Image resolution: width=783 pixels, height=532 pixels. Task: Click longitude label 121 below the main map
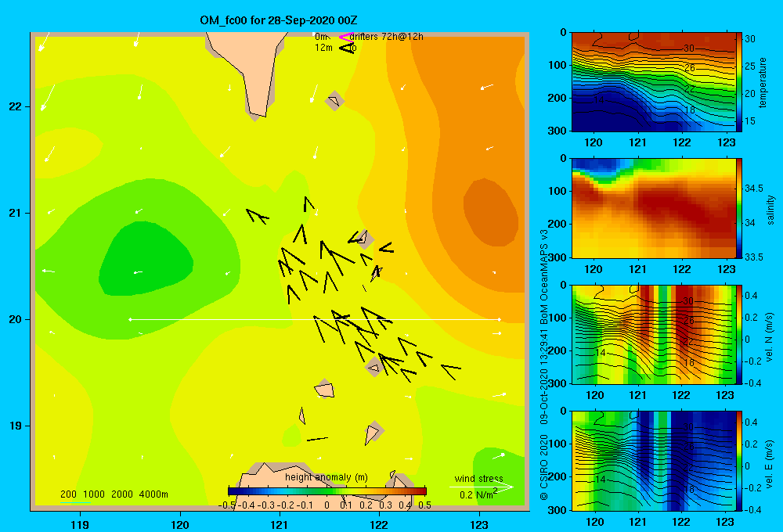pyautogui.click(x=280, y=524)
